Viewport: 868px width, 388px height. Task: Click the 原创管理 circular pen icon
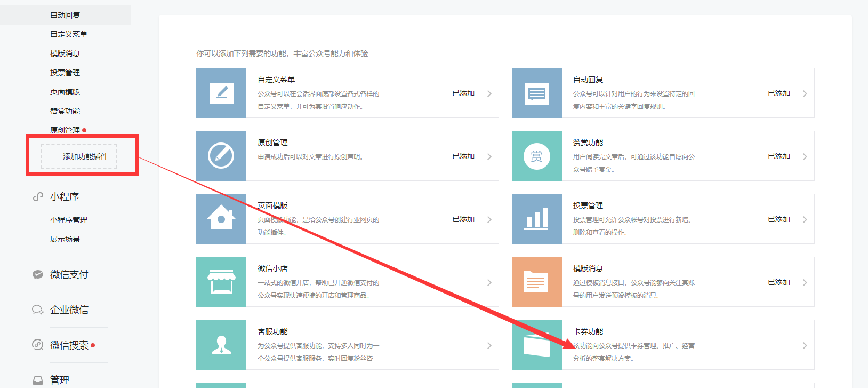pos(221,156)
